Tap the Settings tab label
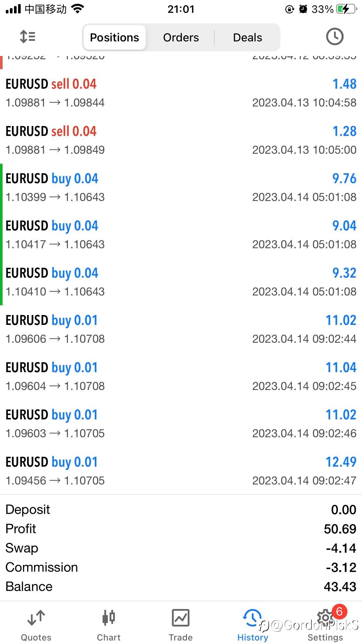This screenshot has width=362, height=644. tap(325, 638)
